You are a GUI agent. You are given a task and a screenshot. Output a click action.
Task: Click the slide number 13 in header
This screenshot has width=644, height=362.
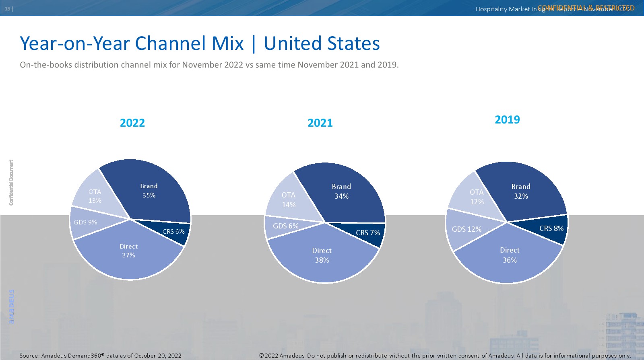click(8, 9)
